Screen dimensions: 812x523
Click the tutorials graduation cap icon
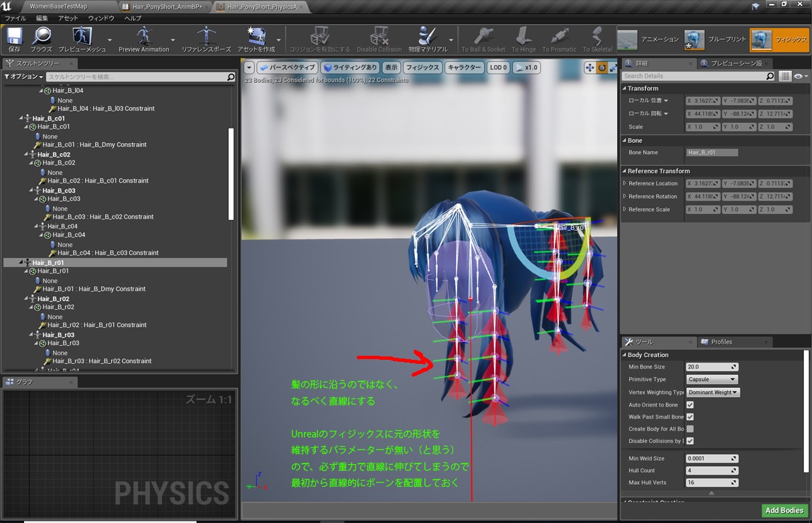[x=756, y=6]
